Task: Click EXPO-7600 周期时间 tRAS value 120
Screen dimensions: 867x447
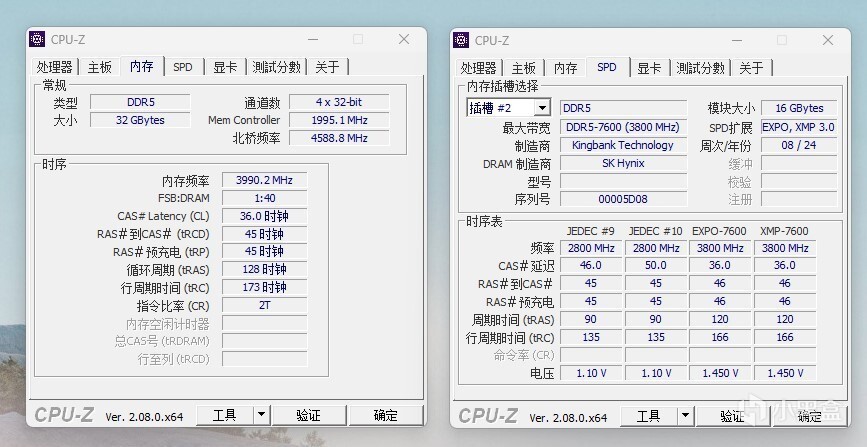Action: [x=720, y=319]
